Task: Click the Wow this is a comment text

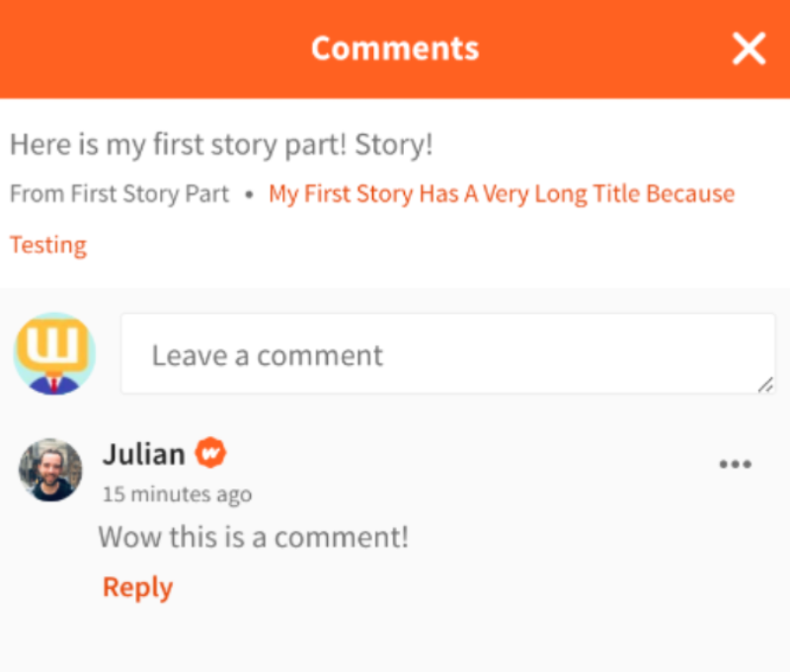Action: click(x=253, y=538)
